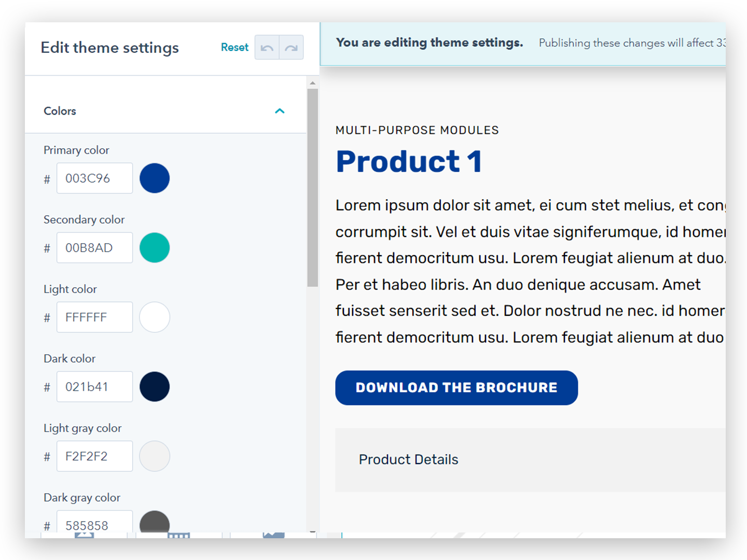This screenshot has height=560, width=747.
Task: Open the Light gray color swatch
Action: point(155,456)
